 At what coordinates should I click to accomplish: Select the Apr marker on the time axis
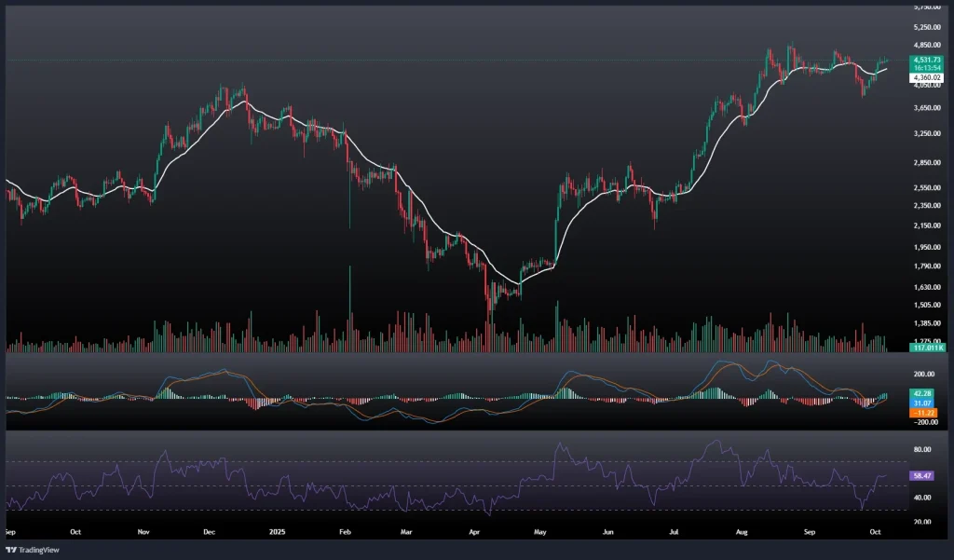point(473,532)
